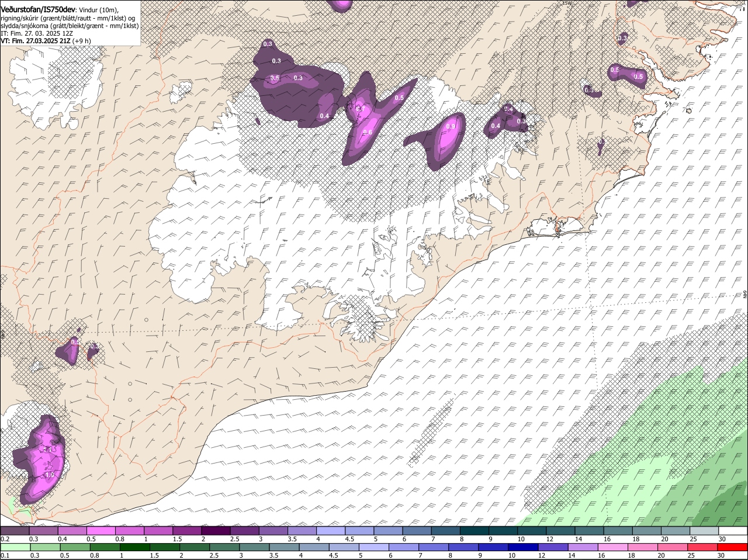Click the rain legend swatch labeled 8
Image resolution: width=748 pixels, height=560 pixels.
click(x=464, y=547)
